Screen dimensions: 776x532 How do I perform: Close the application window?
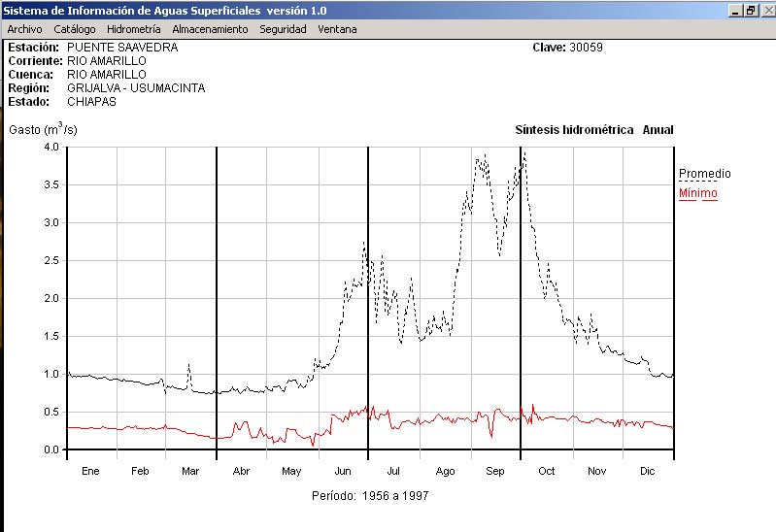(766, 10)
